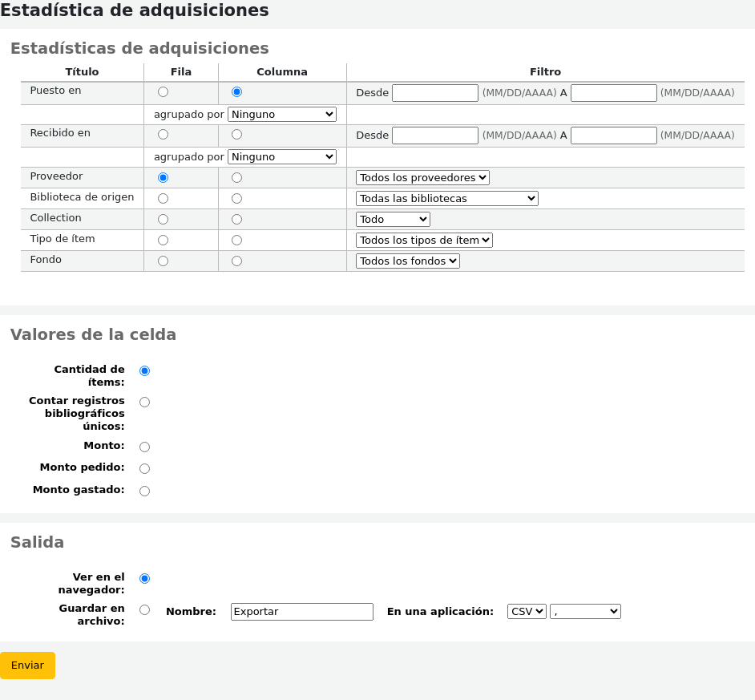Screen dimensions: 755x700
Task: Select Fila radio for Puesto en
Action: tap(164, 92)
